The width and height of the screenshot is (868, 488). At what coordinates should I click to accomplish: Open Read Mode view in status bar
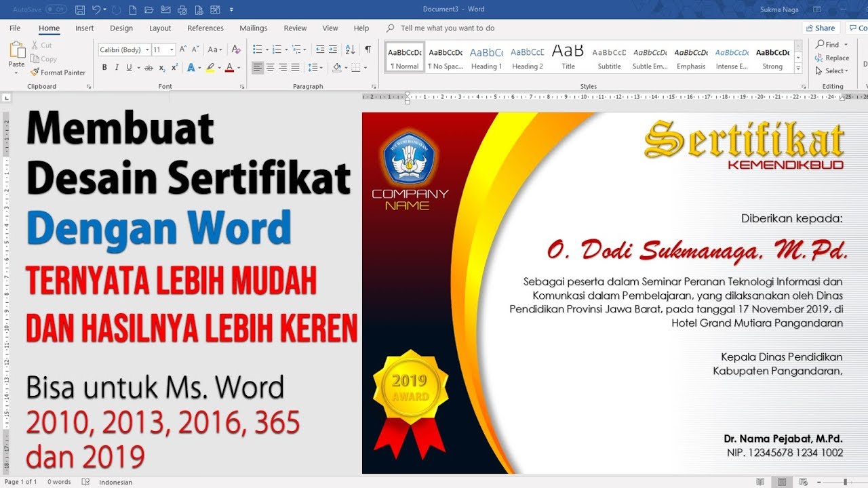click(760, 482)
